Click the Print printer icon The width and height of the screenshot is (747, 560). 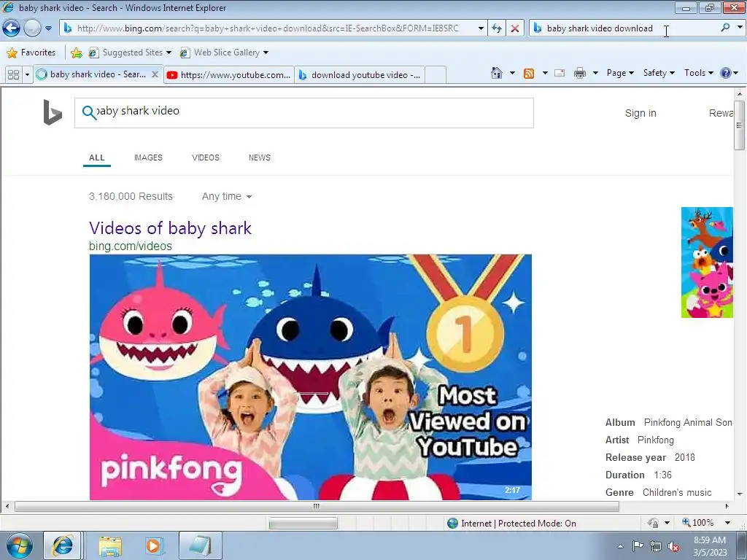(x=580, y=73)
